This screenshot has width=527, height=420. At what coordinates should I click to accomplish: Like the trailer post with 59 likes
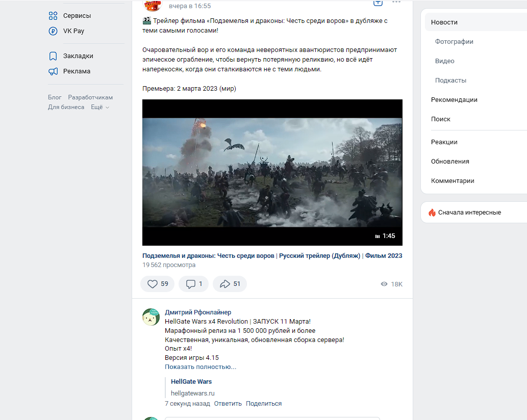tap(157, 284)
